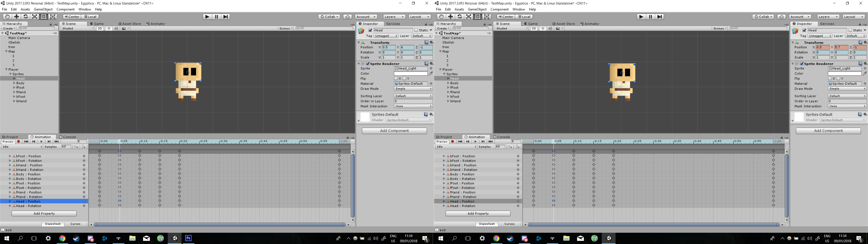Select the Scale tool in right Unity window
This screenshot has height=244, width=868.
[x=468, y=16]
